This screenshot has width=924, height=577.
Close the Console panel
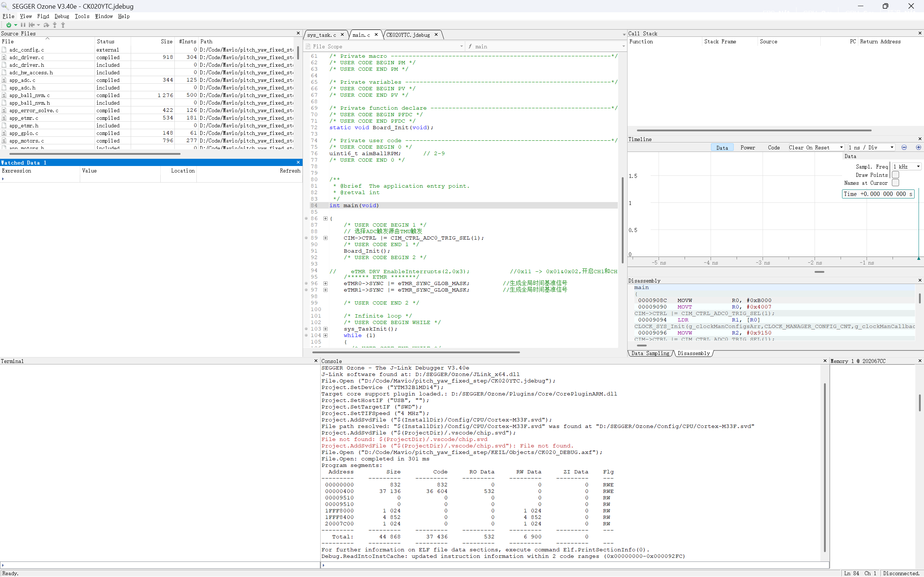click(x=825, y=361)
